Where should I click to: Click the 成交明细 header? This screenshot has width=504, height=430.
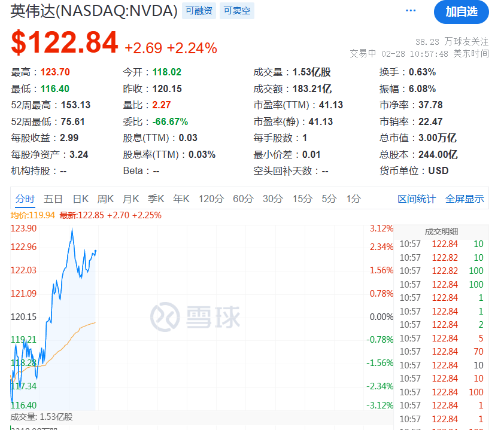pos(441,231)
